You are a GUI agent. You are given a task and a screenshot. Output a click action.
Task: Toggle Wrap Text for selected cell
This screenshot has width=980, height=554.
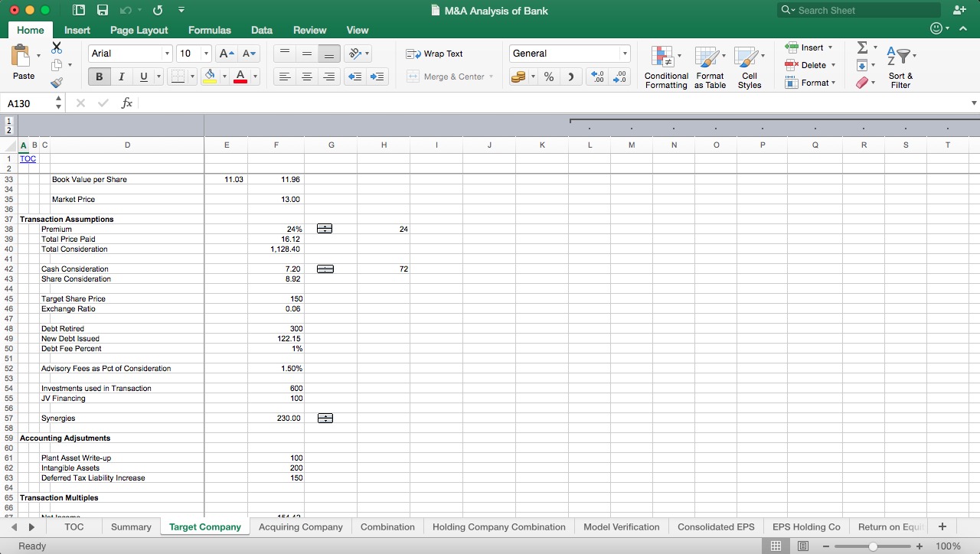(x=436, y=54)
